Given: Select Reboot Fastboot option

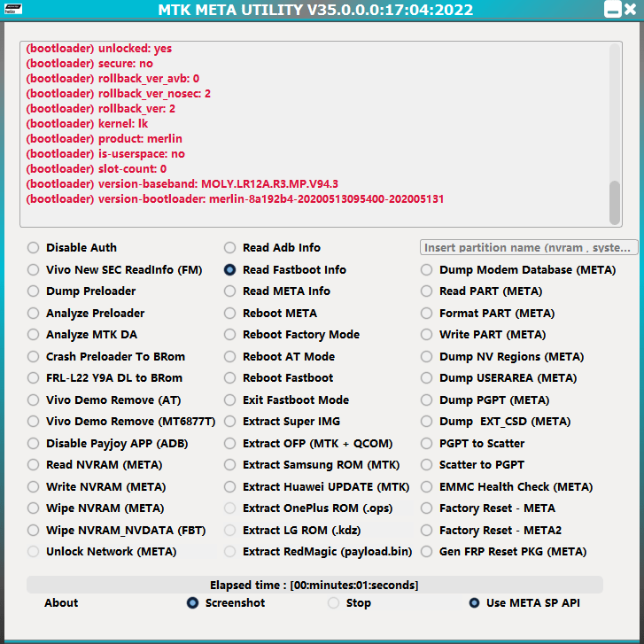Looking at the screenshot, I should pyautogui.click(x=230, y=378).
